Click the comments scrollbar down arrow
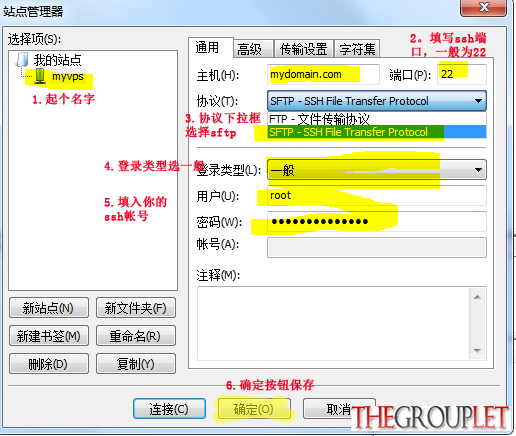Viewport: 516px width, 436px height. [x=477, y=351]
